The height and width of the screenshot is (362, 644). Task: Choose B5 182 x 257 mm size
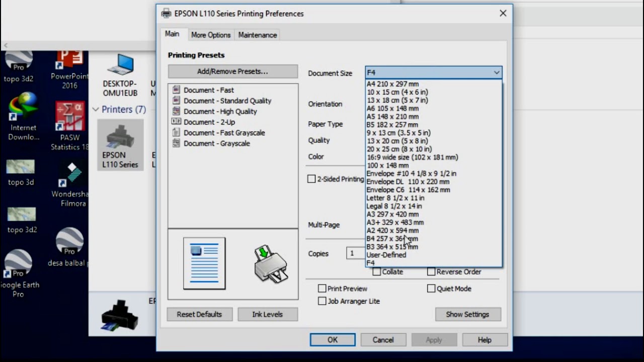pos(434,125)
